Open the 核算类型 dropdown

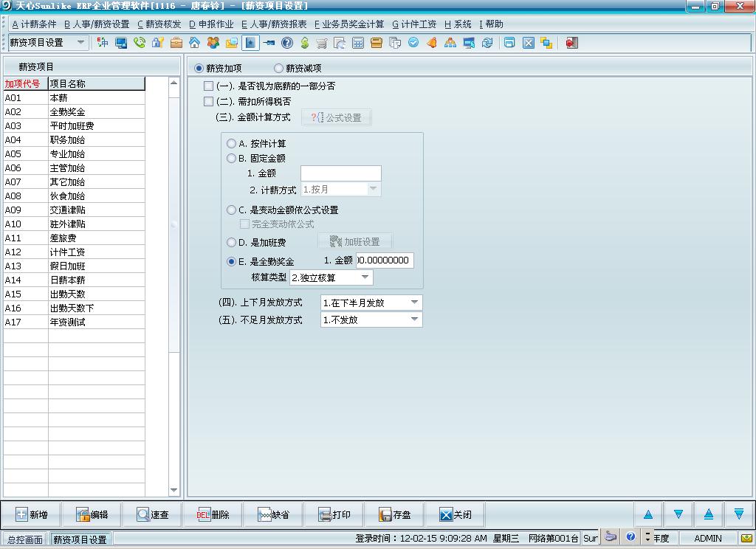365,277
